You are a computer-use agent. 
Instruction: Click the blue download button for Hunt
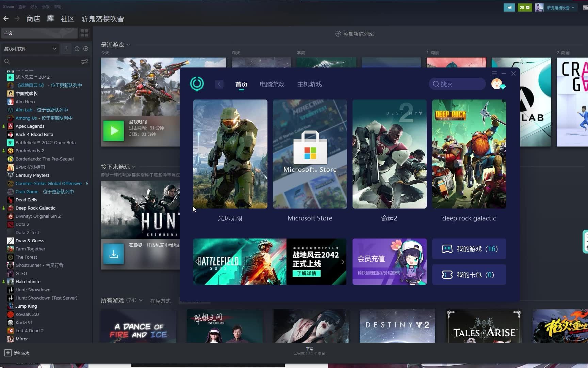(114, 254)
